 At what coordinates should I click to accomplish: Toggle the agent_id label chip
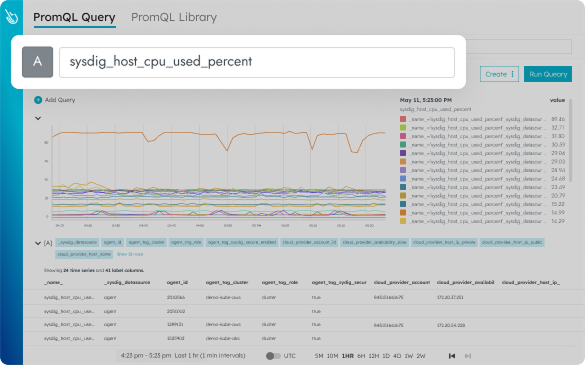coord(113,243)
